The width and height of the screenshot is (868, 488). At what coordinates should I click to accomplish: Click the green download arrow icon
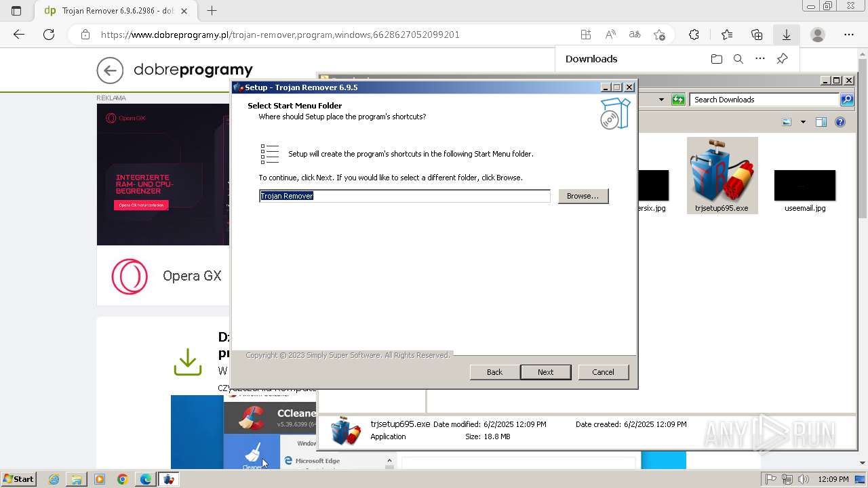pos(188,362)
